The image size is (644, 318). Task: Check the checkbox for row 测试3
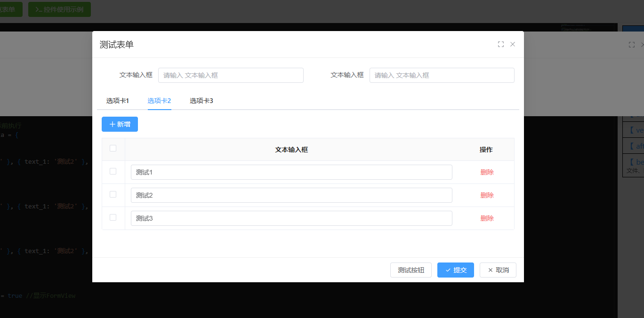click(113, 218)
